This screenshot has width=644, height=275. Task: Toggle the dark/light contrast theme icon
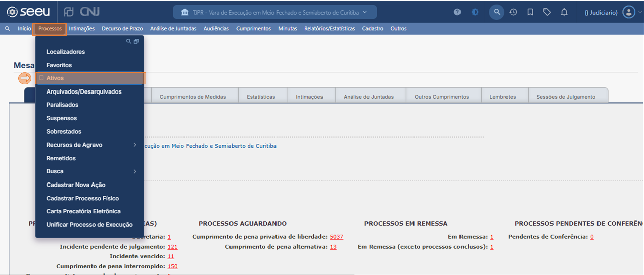pyautogui.click(x=475, y=12)
